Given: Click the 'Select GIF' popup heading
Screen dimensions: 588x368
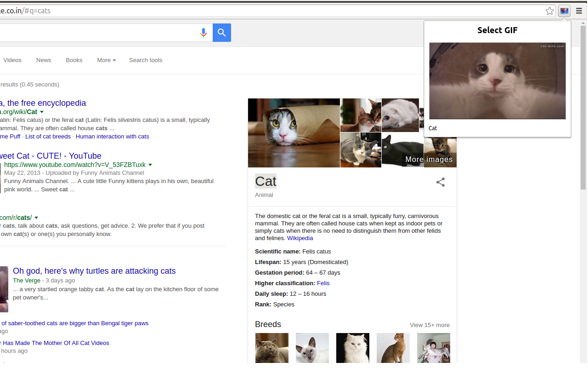Looking at the screenshot, I should pyautogui.click(x=498, y=30).
